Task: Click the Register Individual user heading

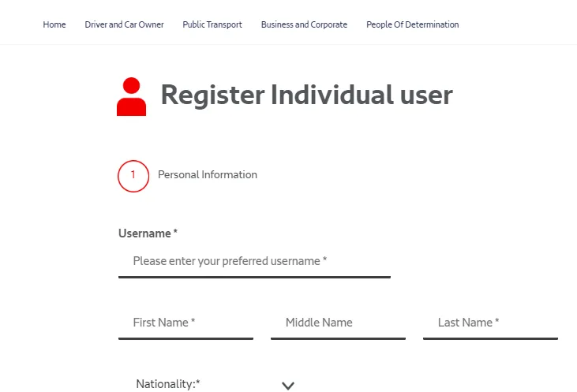Action: pos(306,95)
